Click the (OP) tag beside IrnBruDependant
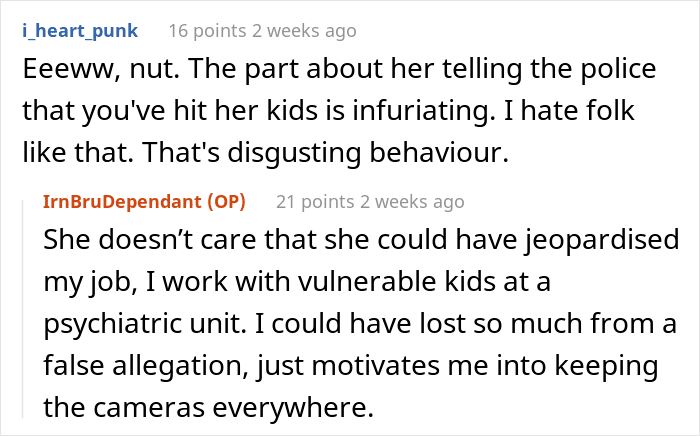700x436 pixels. (x=226, y=202)
